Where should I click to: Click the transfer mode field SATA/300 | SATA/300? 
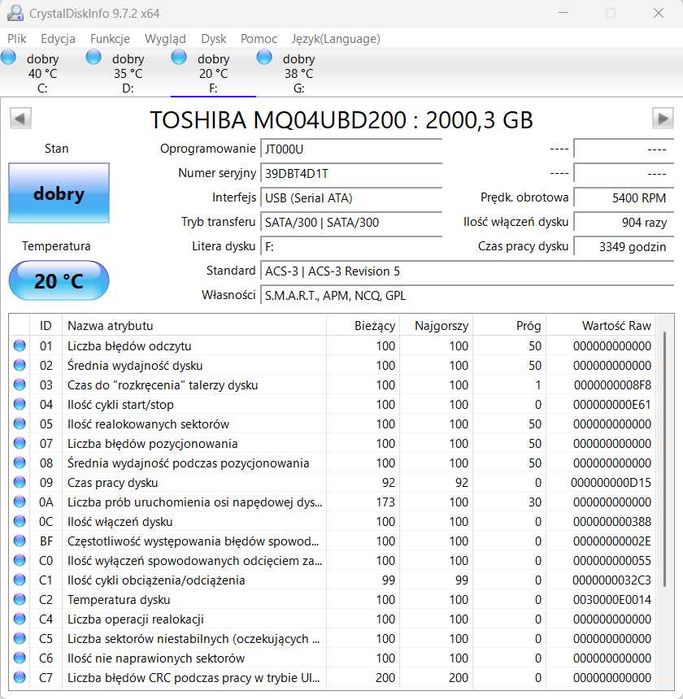point(351,222)
